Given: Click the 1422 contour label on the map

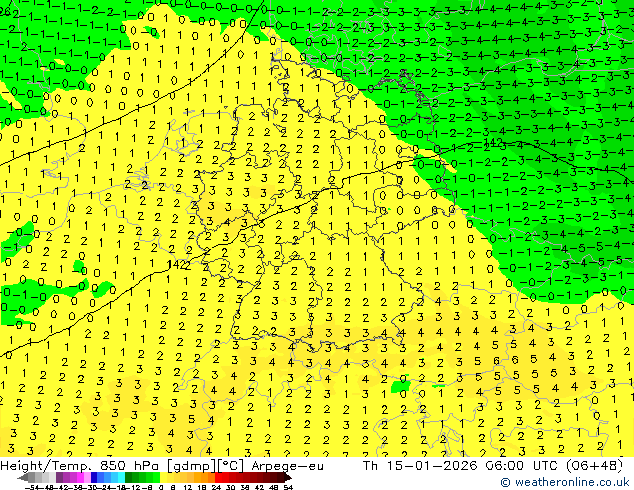Looking at the screenshot, I should click(x=179, y=265).
